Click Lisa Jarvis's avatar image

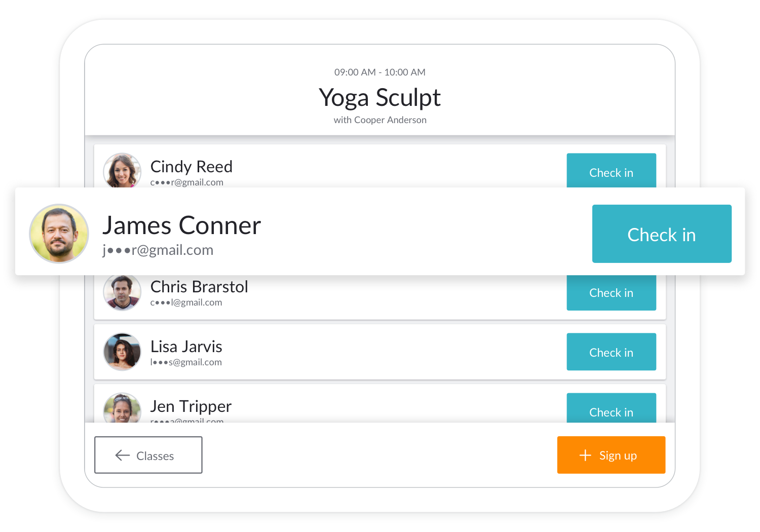[x=122, y=352]
